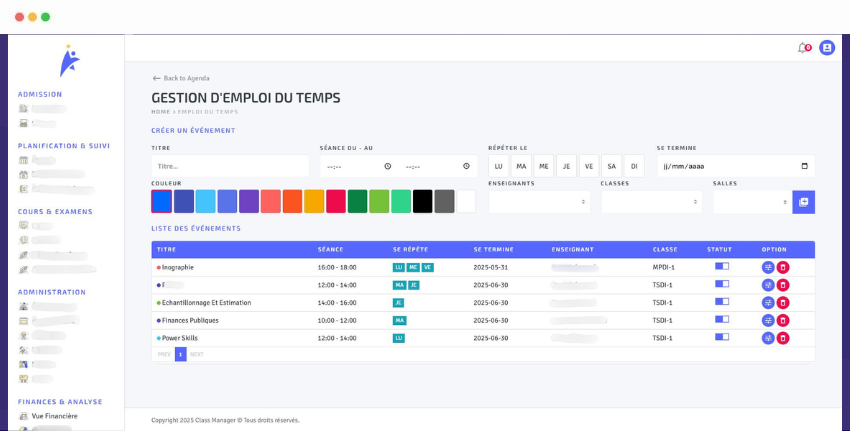Pick the bright blue selected color swatch

(162, 201)
